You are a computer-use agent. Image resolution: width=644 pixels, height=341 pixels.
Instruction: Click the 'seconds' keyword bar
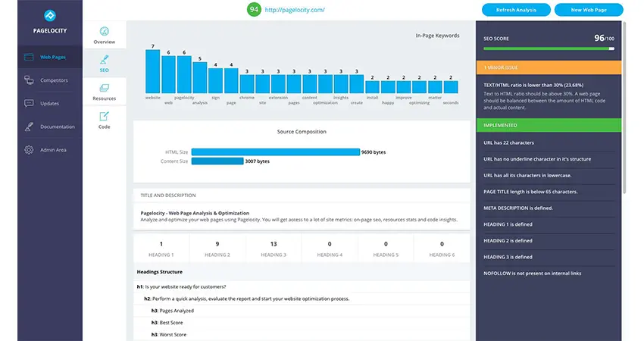click(x=451, y=87)
